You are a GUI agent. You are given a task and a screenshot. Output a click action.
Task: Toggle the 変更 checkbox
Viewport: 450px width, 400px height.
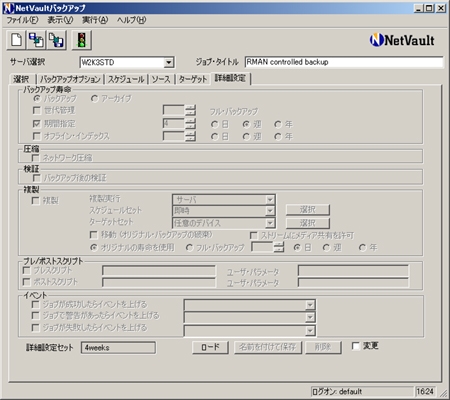(356, 346)
